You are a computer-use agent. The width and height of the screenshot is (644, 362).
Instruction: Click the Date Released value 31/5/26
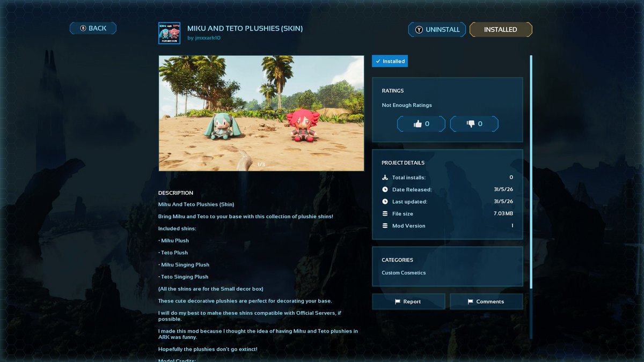tap(504, 189)
